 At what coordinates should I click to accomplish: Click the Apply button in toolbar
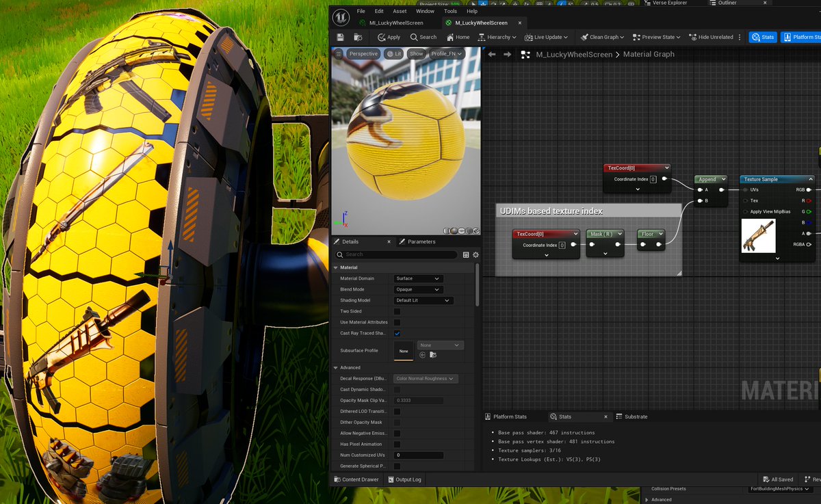tap(389, 37)
